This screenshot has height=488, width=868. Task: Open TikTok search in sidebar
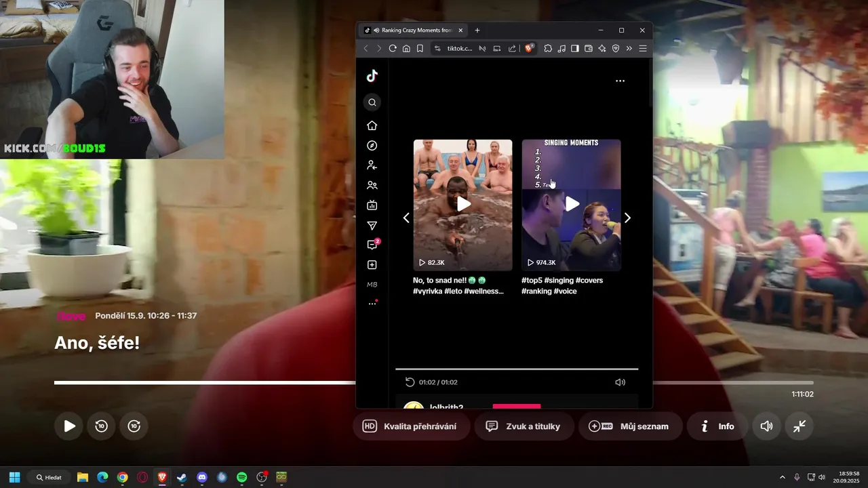[x=372, y=102]
